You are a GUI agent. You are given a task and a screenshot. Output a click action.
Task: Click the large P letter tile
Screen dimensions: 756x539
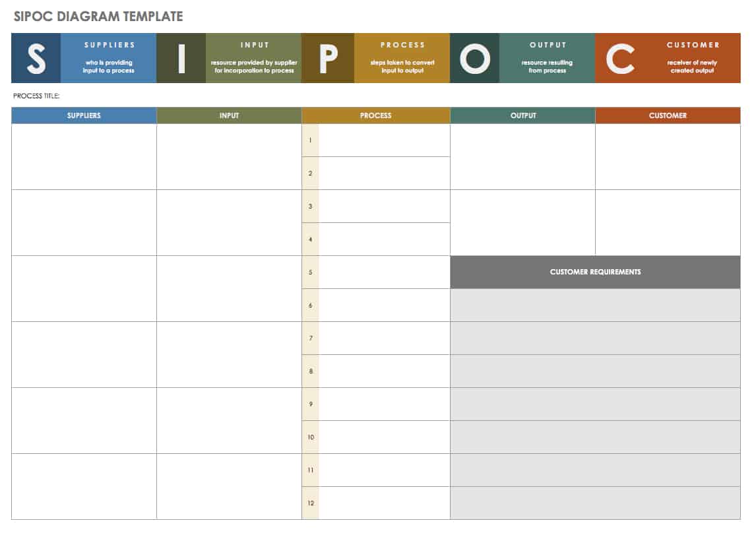tap(328, 58)
